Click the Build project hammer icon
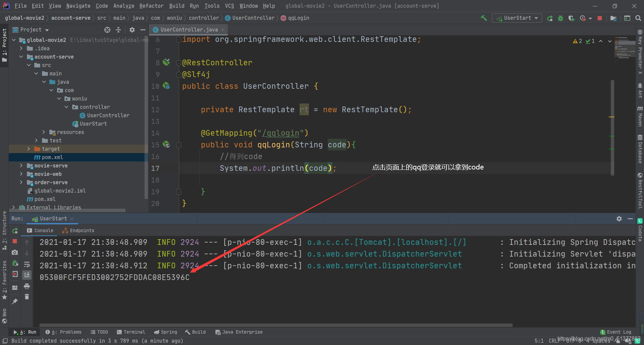This screenshot has width=644, height=345. pyautogui.click(x=484, y=18)
